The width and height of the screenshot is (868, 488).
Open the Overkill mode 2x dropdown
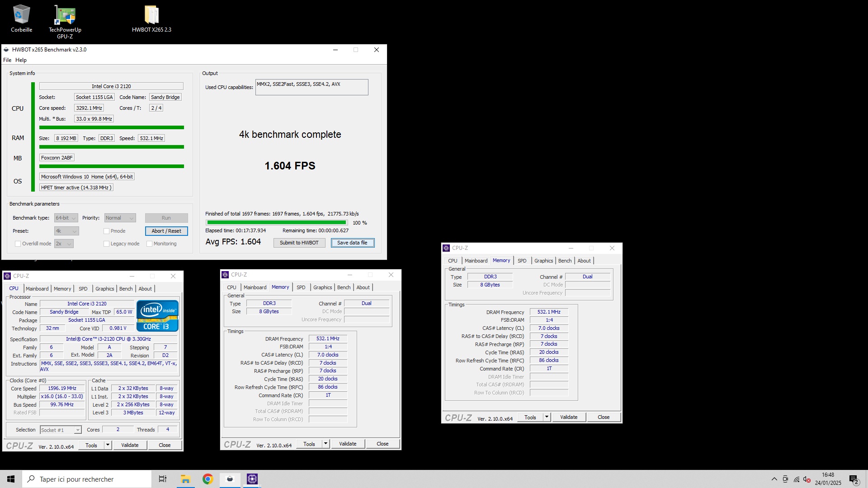64,244
